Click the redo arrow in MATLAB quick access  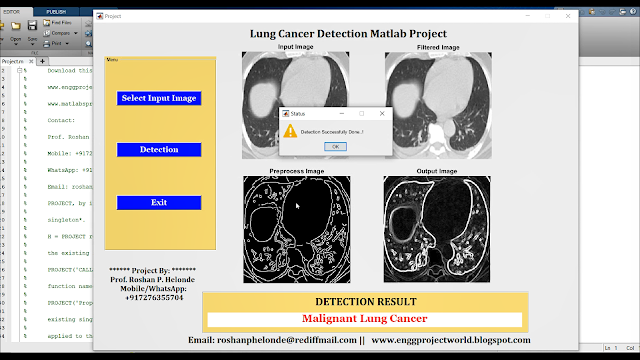tap(612, 12)
